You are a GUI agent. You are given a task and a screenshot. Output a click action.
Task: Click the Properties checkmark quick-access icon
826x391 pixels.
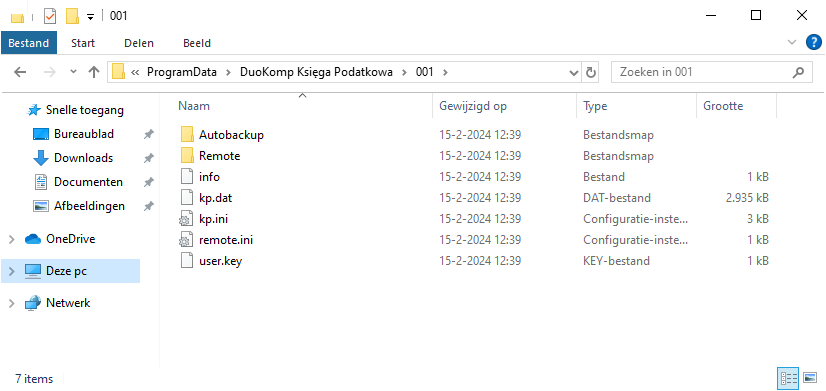(x=50, y=16)
